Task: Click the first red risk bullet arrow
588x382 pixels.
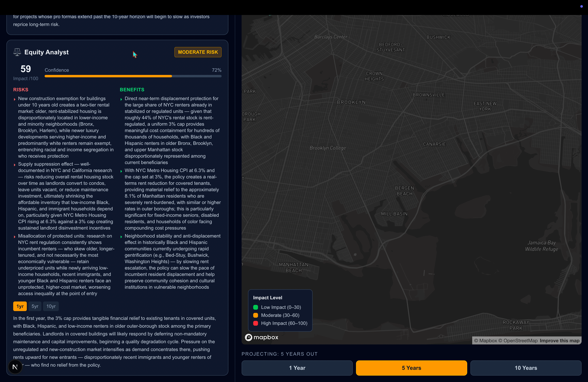Action: click(15, 99)
